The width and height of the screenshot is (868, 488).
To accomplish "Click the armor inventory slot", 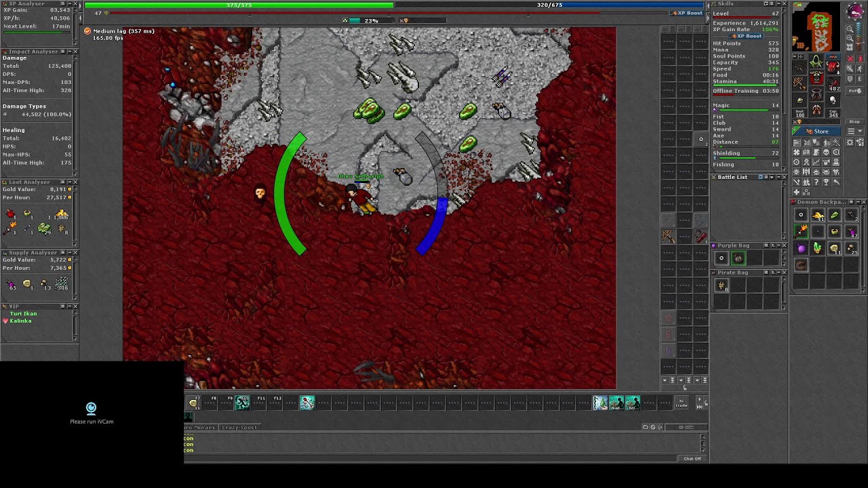I will (x=816, y=77).
